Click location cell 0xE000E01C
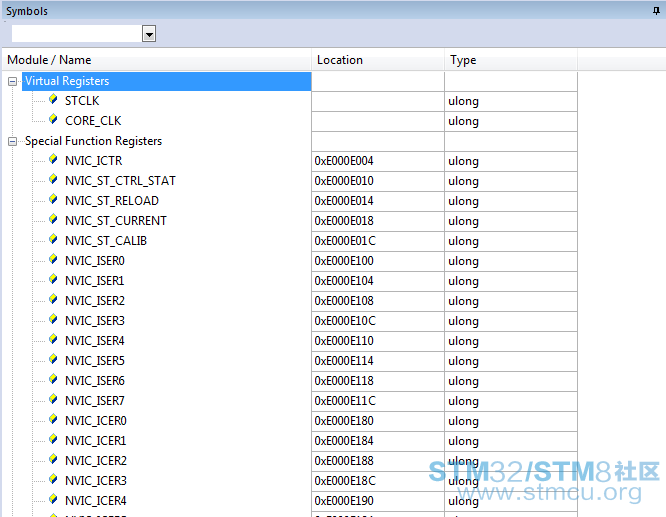 pyautogui.click(x=378, y=241)
